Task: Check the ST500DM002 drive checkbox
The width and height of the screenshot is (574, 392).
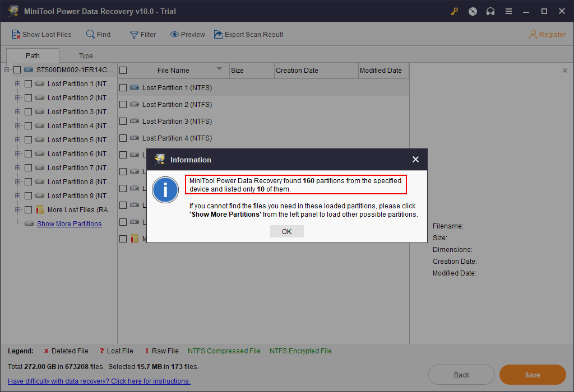Action: (x=17, y=69)
